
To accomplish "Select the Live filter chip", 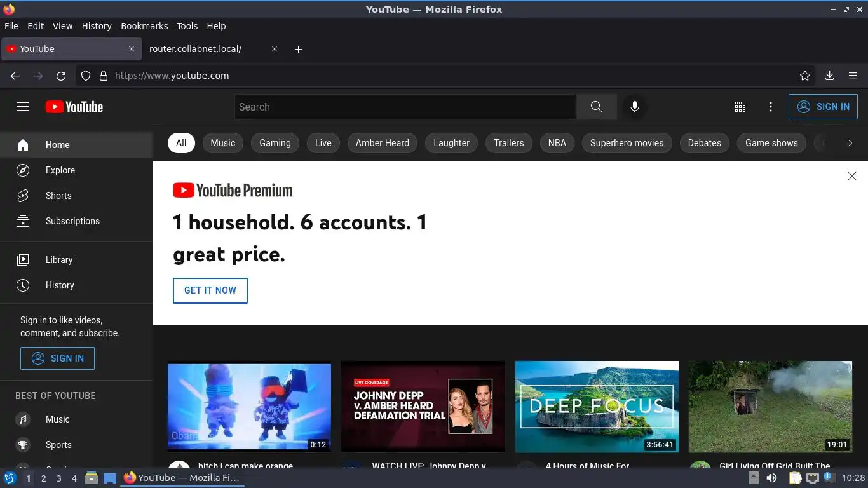I will click(323, 143).
